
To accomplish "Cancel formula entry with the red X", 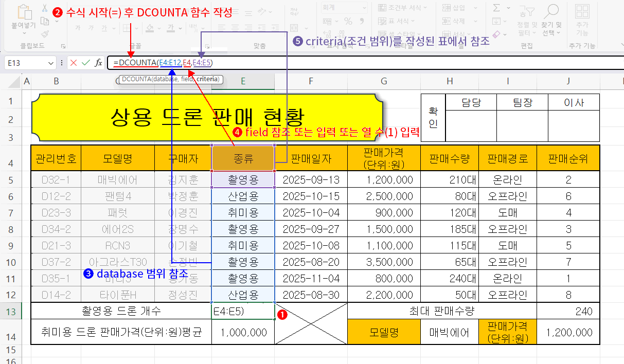I will point(74,63).
